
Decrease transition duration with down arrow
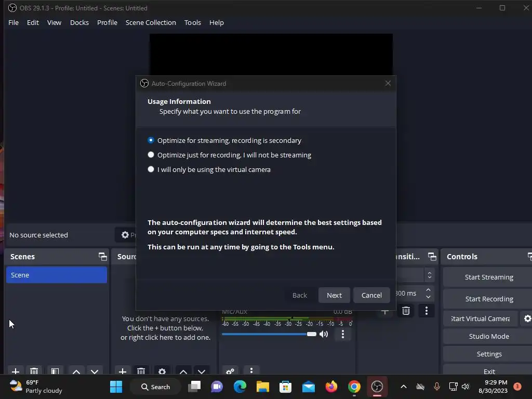[429, 297]
